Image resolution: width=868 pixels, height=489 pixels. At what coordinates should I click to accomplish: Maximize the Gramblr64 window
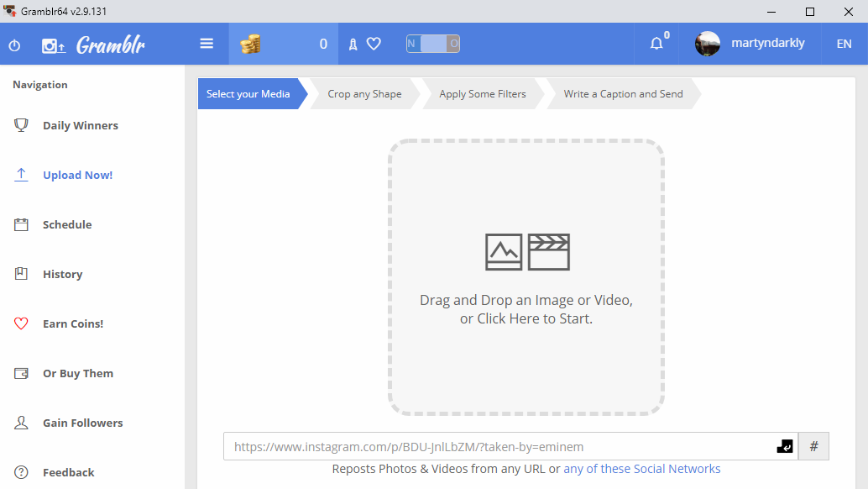click(810, 12)
